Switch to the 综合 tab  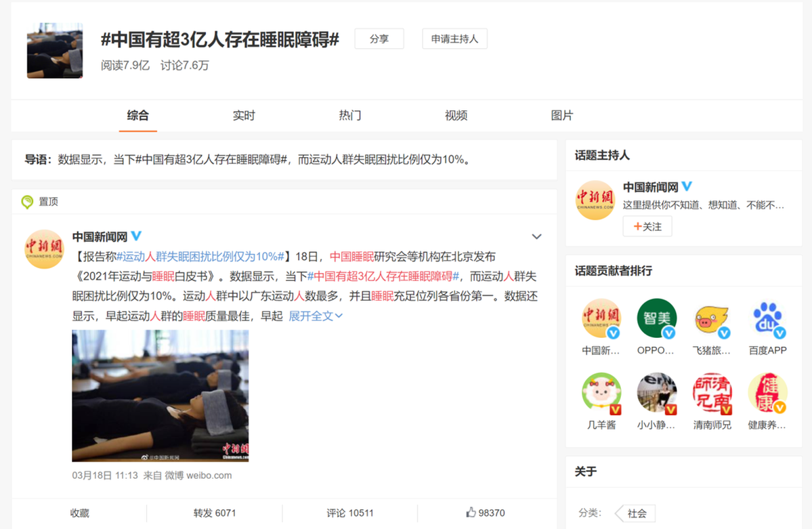pos(137,115)
